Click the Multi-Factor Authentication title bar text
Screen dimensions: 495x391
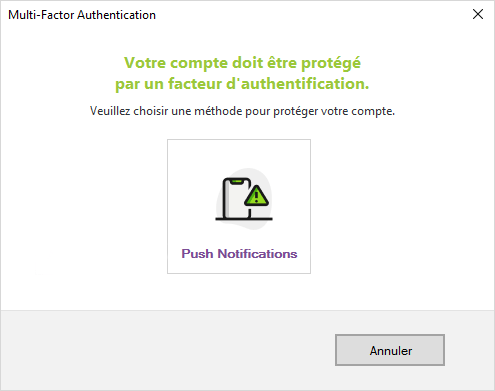82,15
